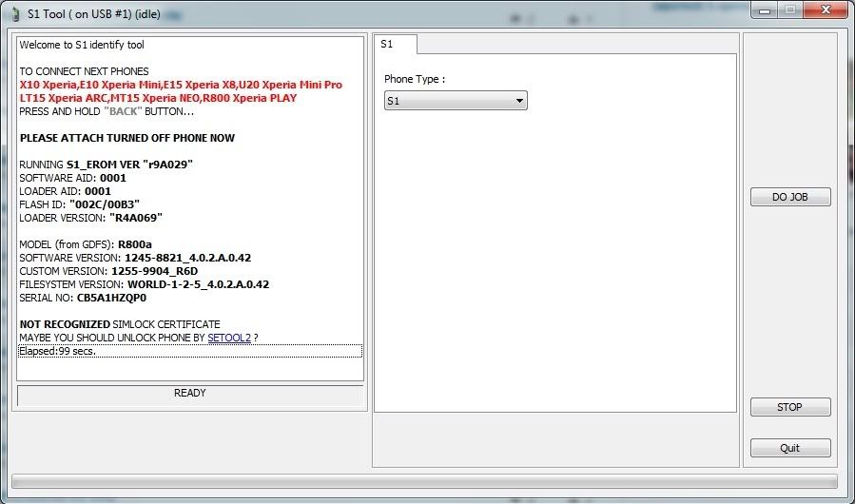The image size is (855, 504).
Task: Select the 'Elapsed:99 secs.' log line
Action: click(x=190, y=351)
